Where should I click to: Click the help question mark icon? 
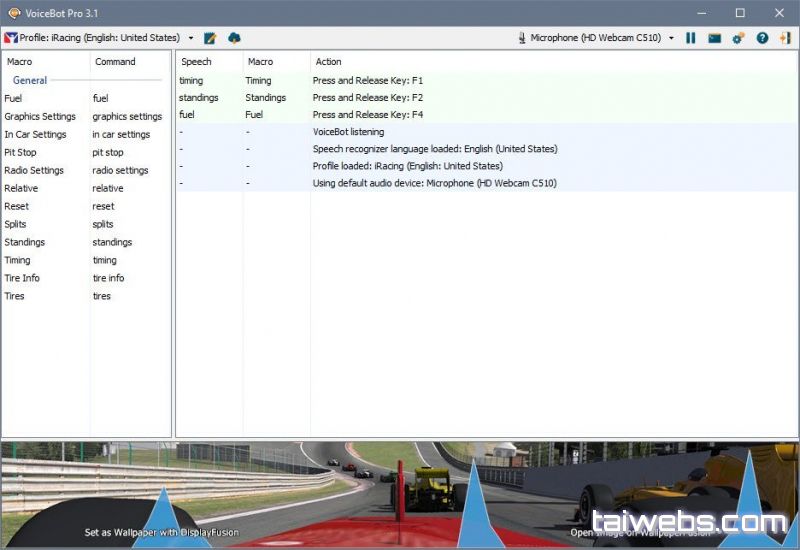(762, 38)
